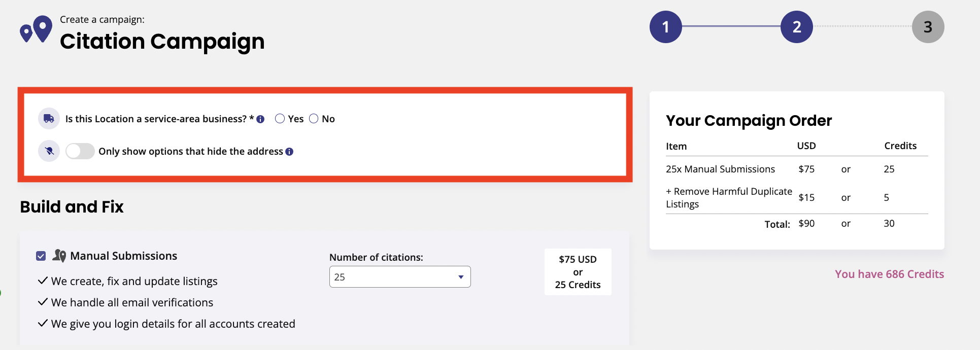
Task: Click Remove Harmful Duplicate Listings order item
Action: click(x=729, y=197)
